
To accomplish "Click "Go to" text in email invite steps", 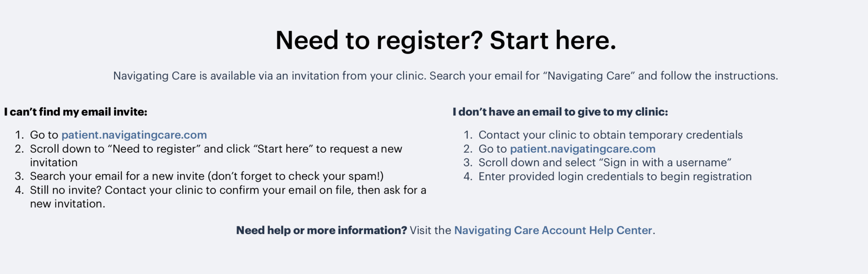I will [x=44, y=135].
